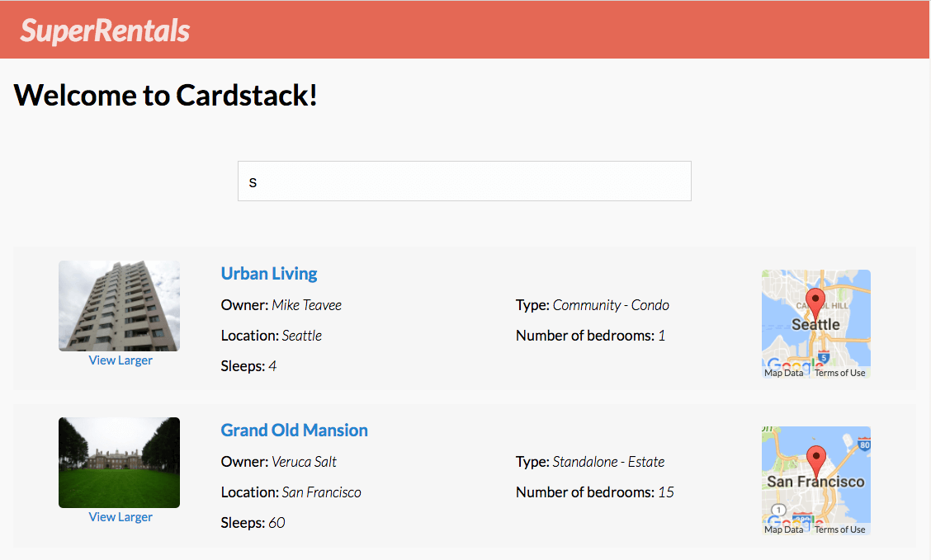Click the San Francisco city label on map
The image size is (931, 560).
coord(815,482)
